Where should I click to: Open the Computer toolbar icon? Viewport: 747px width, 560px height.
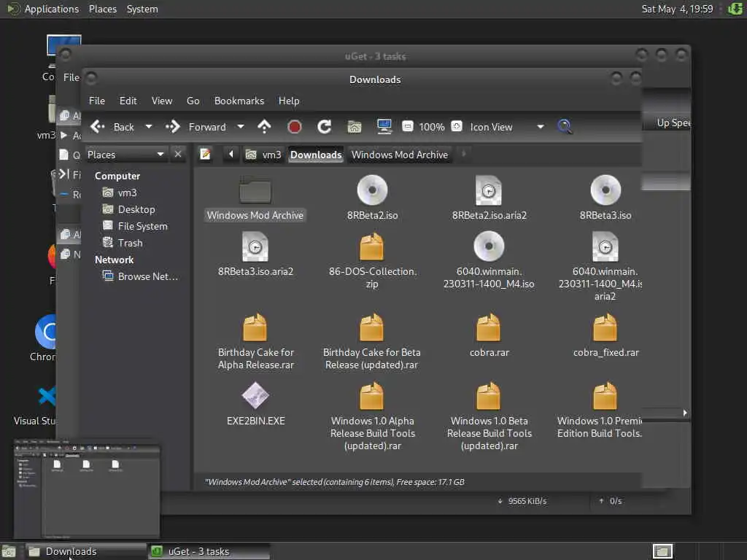click(384, 126)
